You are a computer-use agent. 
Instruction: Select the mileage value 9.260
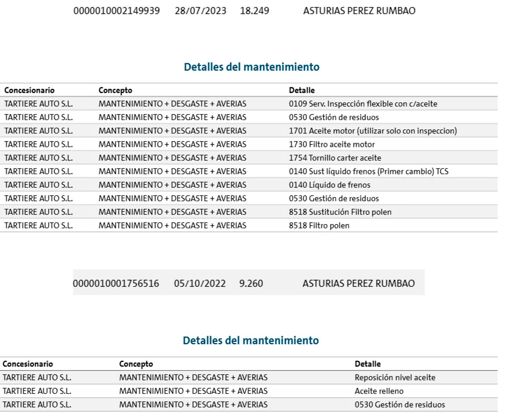click(x=251, y=283)
